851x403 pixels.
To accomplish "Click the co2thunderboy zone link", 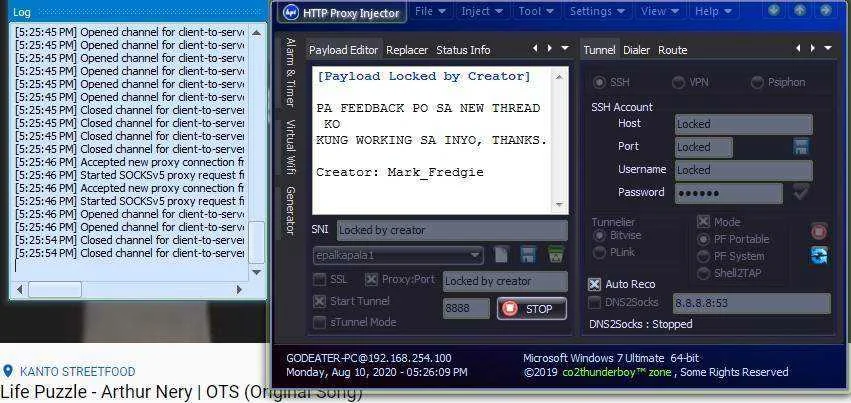I will click(x=618, y=372).
